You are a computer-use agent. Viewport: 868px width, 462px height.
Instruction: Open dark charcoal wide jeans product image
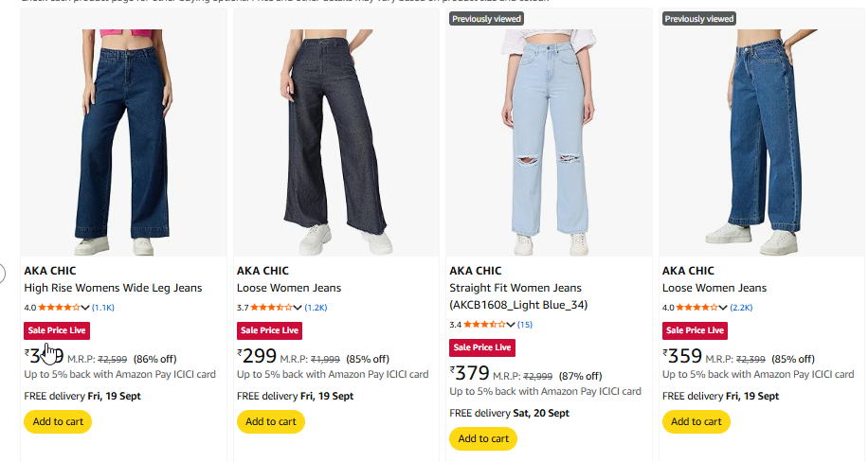(336, 142)
